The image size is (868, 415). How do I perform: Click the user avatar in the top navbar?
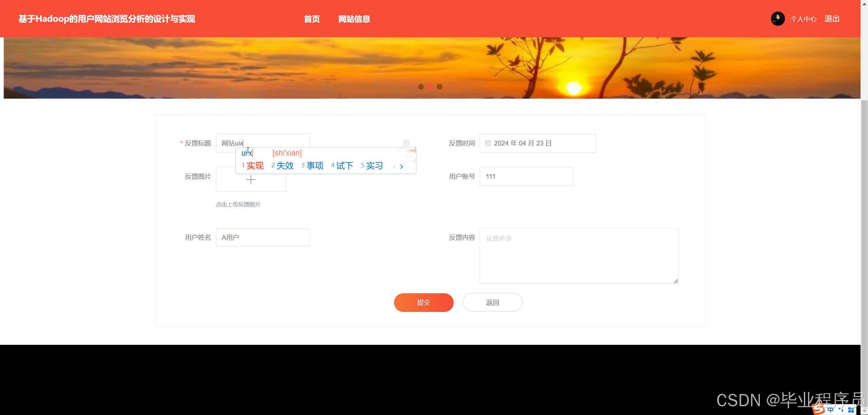coord(778,18)
